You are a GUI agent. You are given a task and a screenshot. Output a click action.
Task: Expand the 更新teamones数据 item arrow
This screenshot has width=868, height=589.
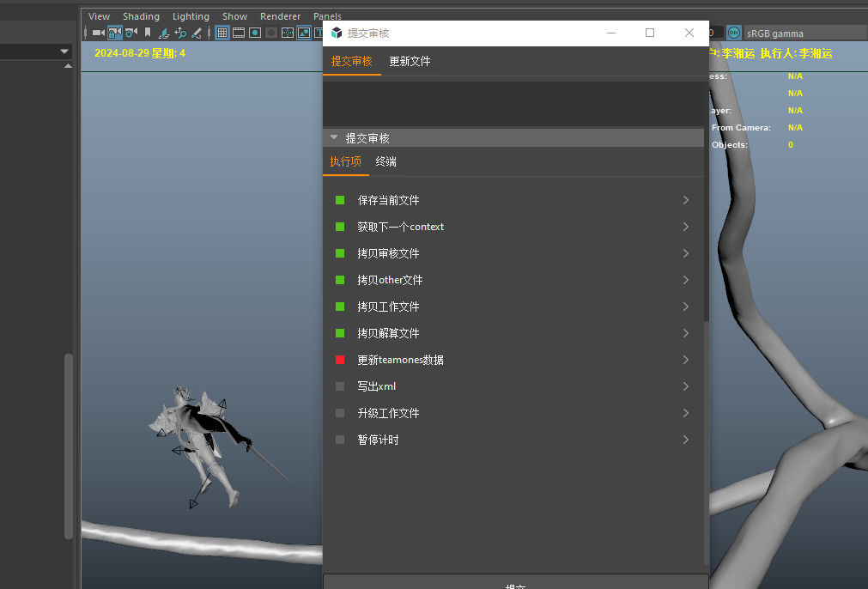pos(685,360)
